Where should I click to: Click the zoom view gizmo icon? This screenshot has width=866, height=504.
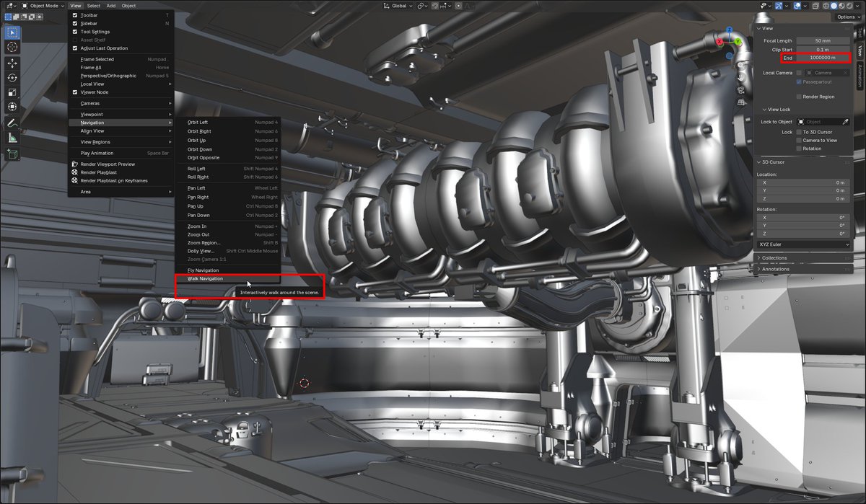741,66
